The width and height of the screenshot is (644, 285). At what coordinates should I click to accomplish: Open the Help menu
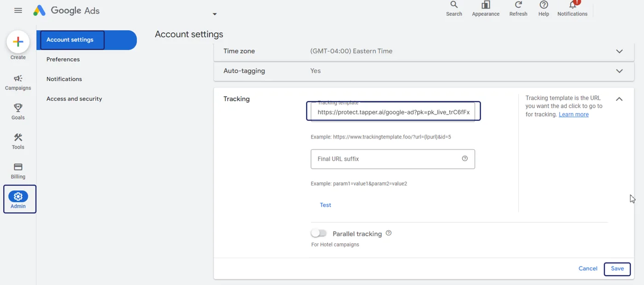point(544,9)
